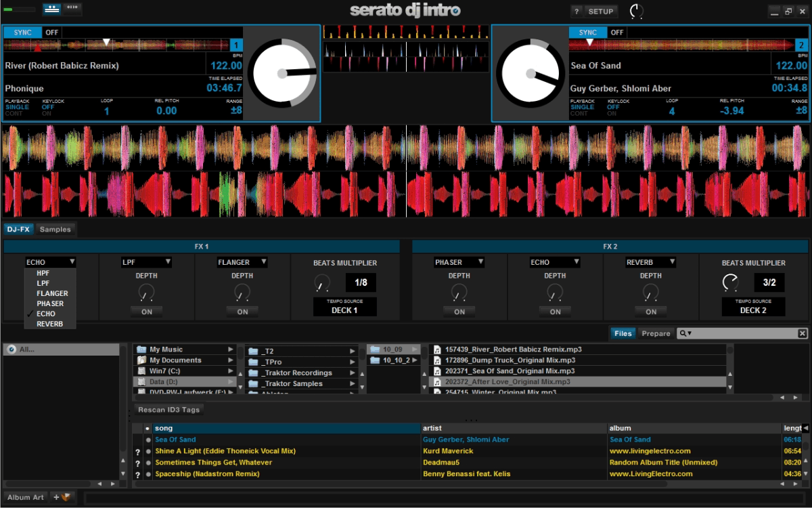
Task: Toggle SYNC on Deck 1
Action: 23,33
